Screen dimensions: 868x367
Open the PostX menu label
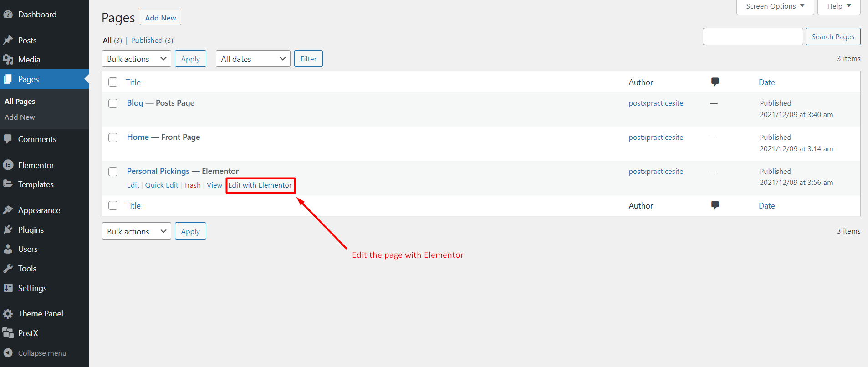(x=28, y=333)
